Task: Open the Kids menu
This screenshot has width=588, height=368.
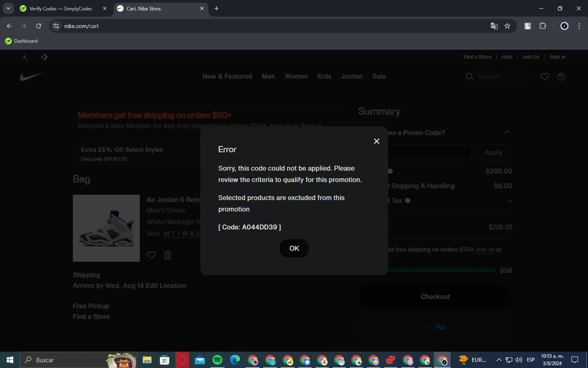Action: click(324, 77)
